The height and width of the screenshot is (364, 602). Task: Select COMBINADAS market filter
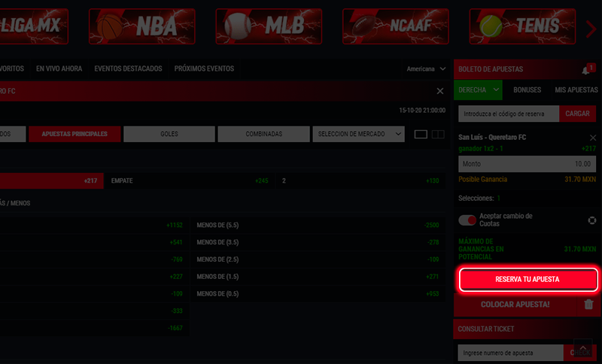pyautogui.click(x=264, y=134)
